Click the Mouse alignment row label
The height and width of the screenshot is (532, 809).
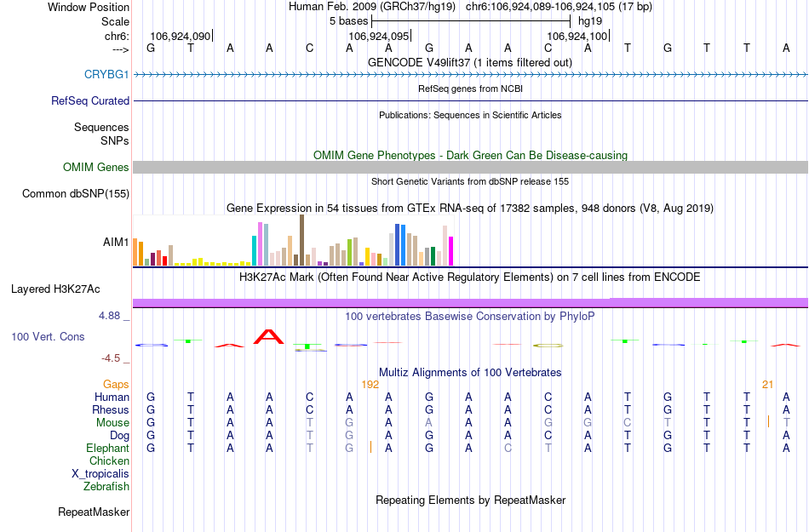click(112, 423)
